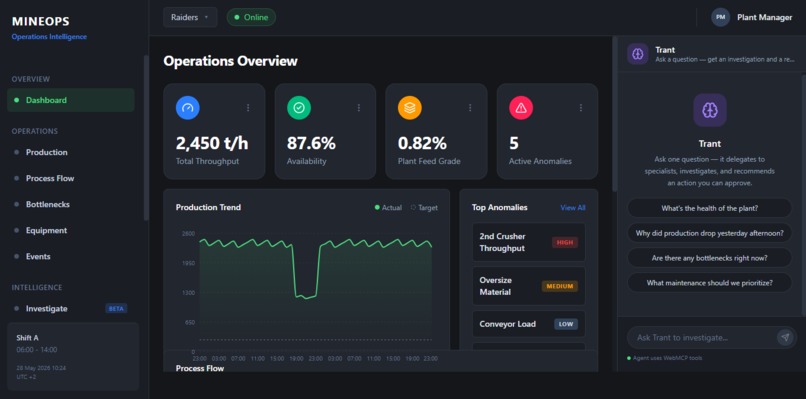This screenshot has width=806, height=399.
Task: Open Oversize Material anomaly
Action: [x=528, y=286]
